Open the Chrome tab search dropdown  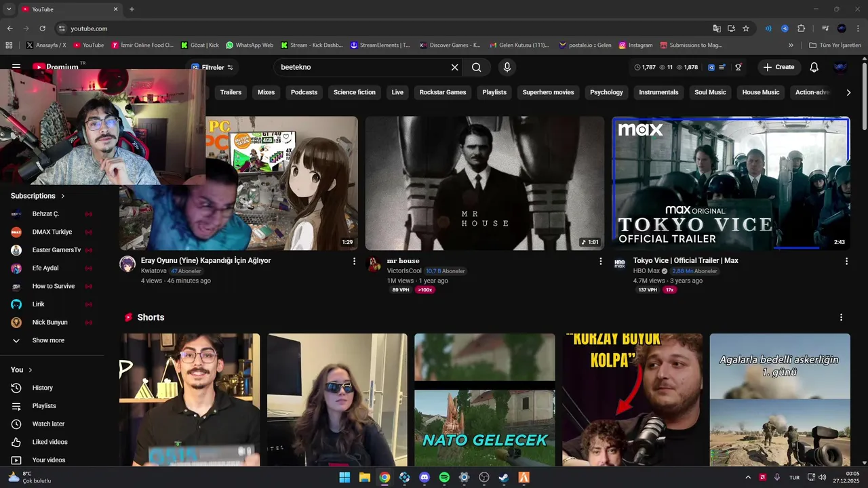tap(9, 9)
